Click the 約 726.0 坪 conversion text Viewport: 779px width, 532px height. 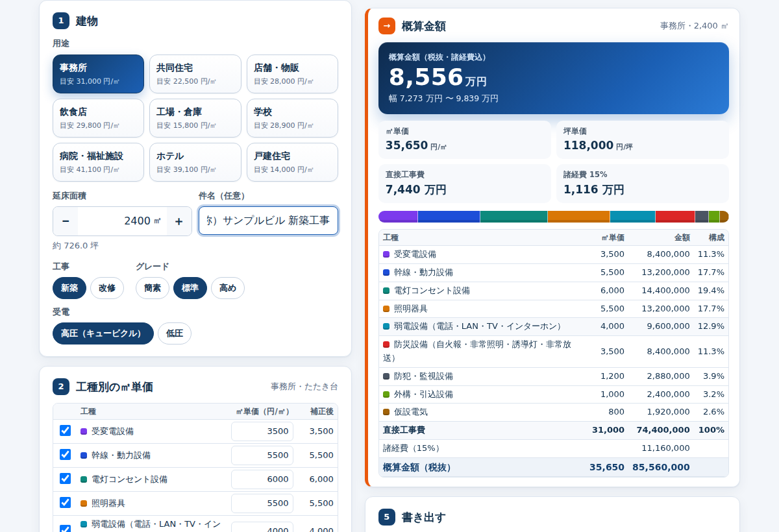[x=76, y=246]
